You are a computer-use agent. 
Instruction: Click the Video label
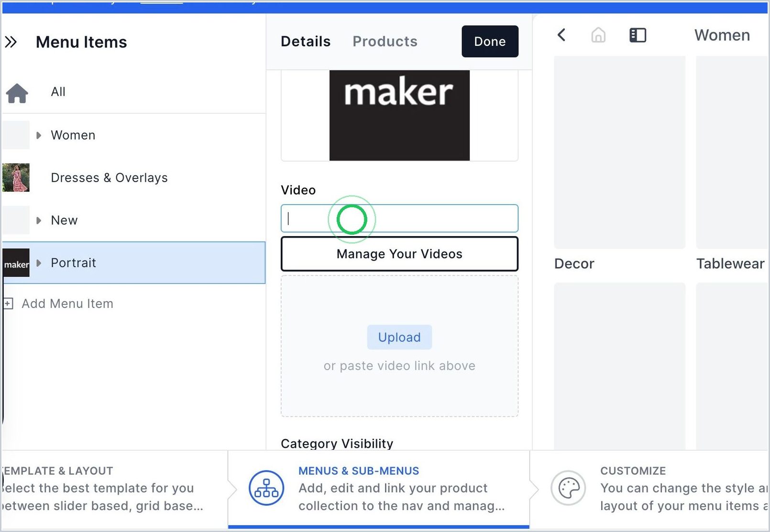(x=298, y=190)
